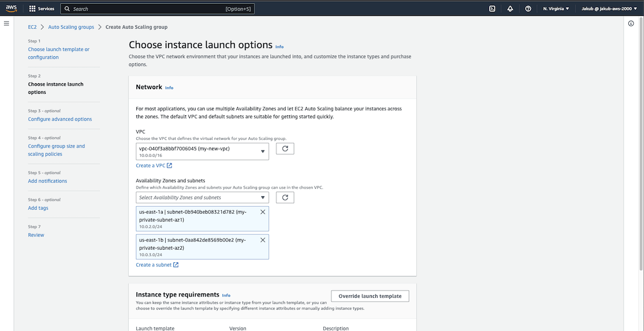Expand the VPC selection dropdown
The width and height of the screenshot is (644, 331).
(202, 151)
